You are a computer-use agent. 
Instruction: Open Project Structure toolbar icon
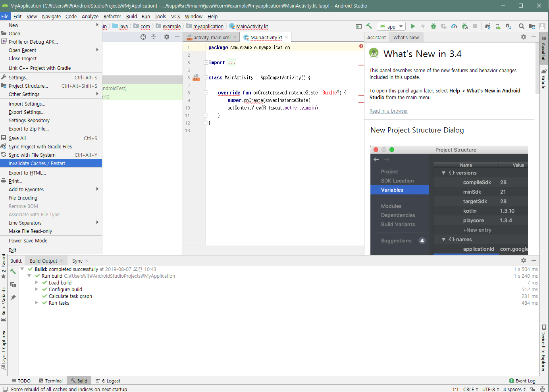point(532,26)
